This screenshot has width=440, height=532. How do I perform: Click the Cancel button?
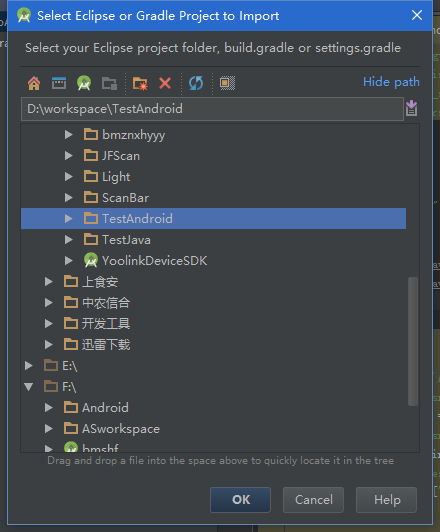point(313,500)
